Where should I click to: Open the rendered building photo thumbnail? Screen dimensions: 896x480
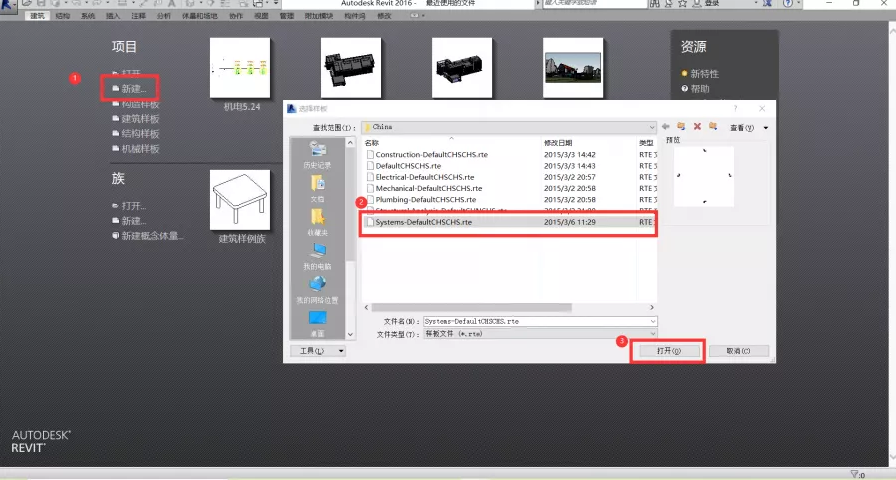(573, 68)
